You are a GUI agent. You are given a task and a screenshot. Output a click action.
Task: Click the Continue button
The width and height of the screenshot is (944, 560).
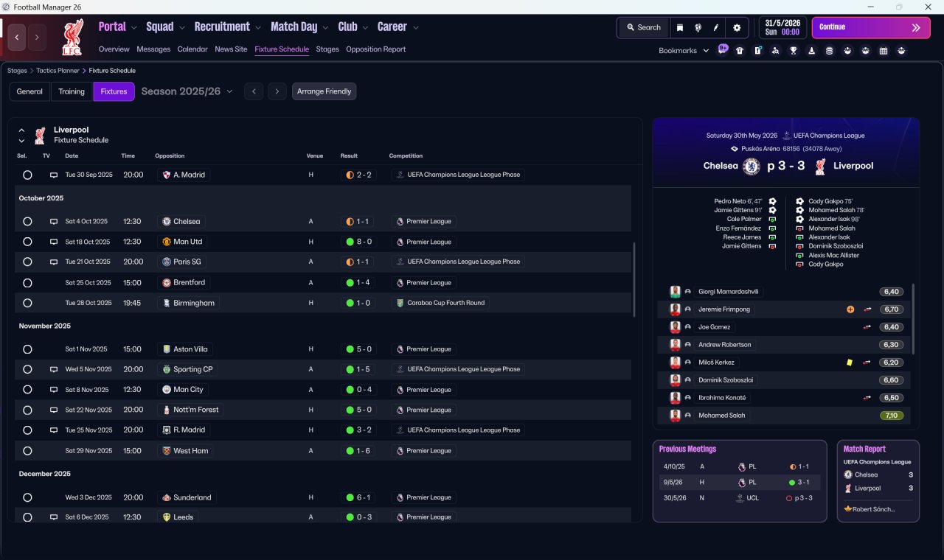point(871,27)
